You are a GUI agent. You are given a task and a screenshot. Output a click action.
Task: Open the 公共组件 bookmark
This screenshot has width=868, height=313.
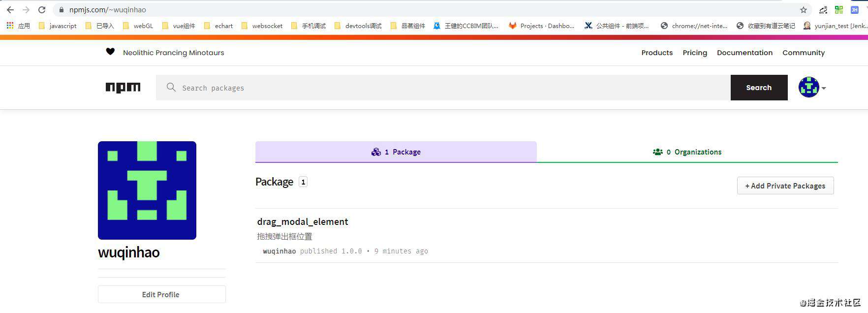click(617, 26)
